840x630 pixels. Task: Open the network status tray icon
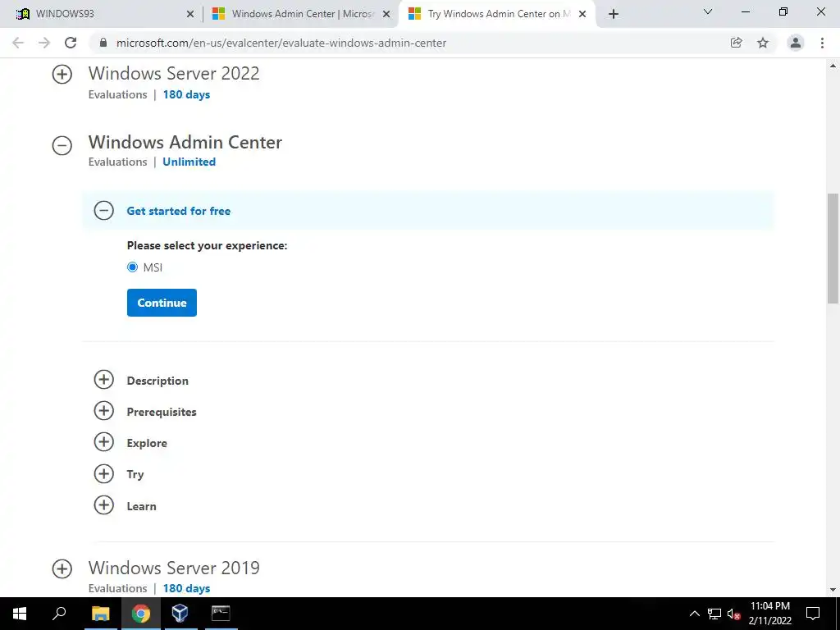[714, 614]
